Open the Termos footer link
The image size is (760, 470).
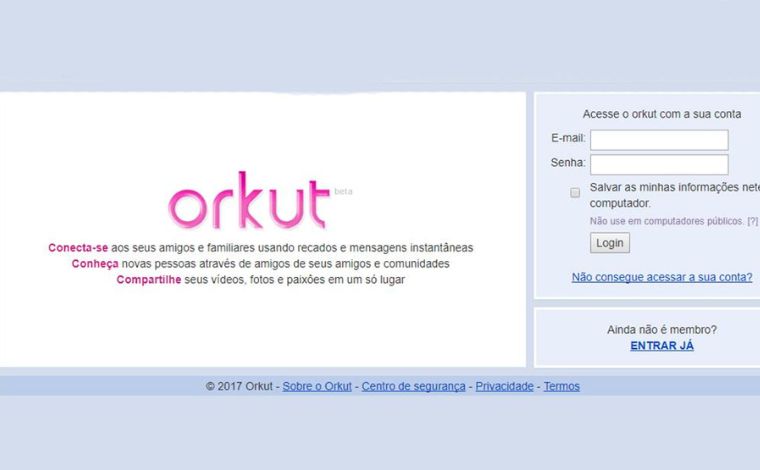point(561,386)
